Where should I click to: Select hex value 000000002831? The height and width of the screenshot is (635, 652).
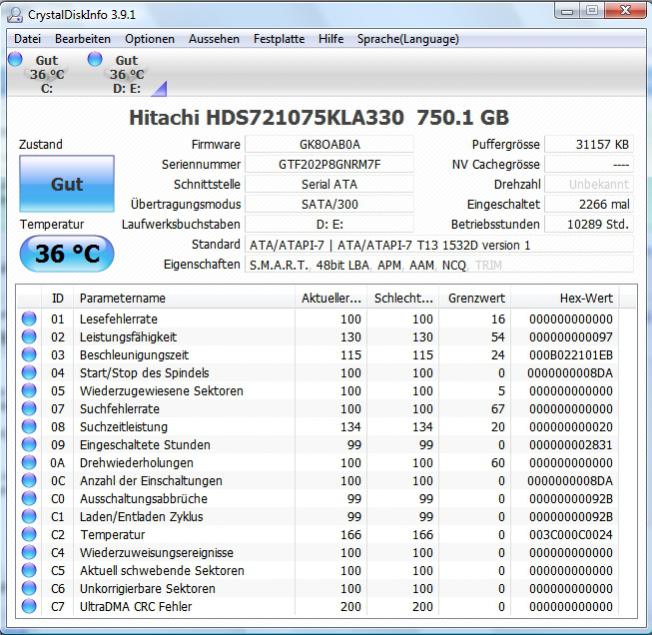571,445
